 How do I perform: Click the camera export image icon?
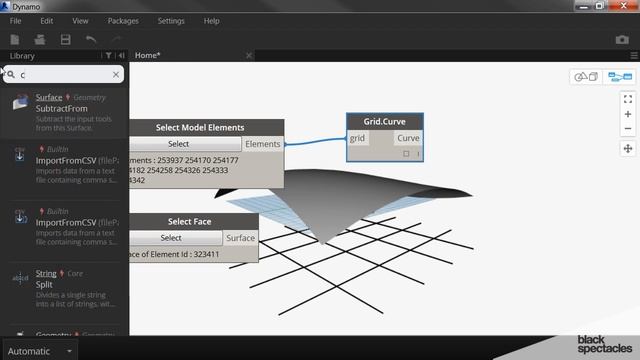622,40
